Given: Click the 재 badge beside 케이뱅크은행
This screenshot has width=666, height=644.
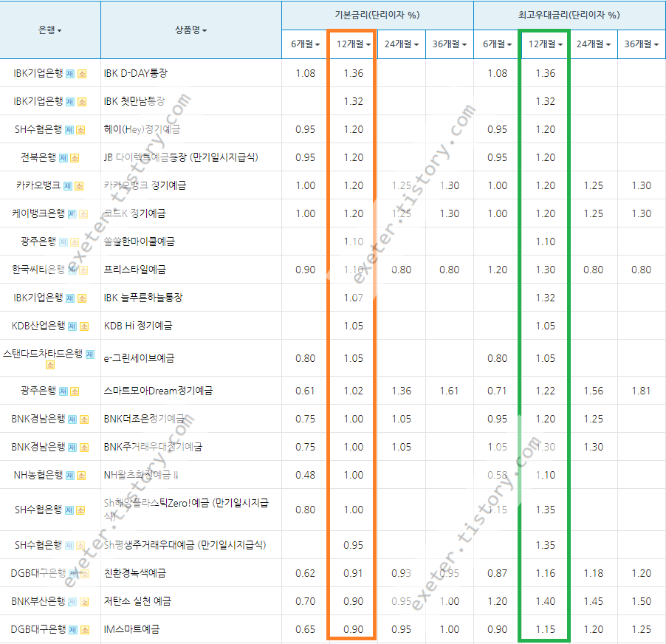Looking at the screenshot, I should click(72, 214).
